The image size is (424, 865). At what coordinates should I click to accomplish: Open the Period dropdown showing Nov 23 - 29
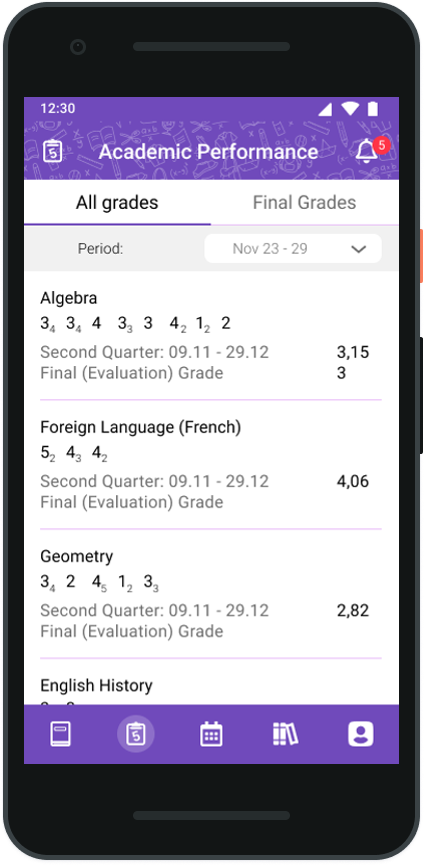pos(293,249)
